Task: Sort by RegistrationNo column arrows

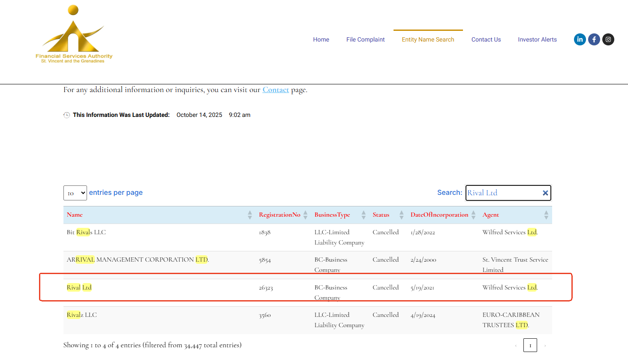Action: coord(305,215)
